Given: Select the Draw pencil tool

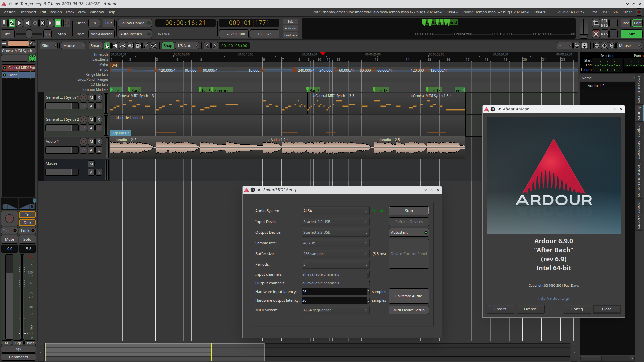Looking at the screenshot, I should (x=146, y=46).
